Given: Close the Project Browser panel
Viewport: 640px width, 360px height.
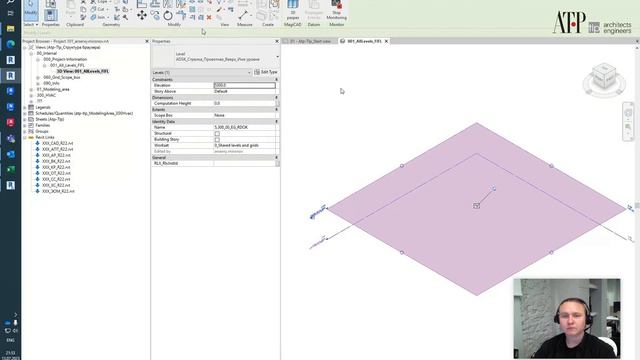Looking at the screenshot, I should point(147,41).
